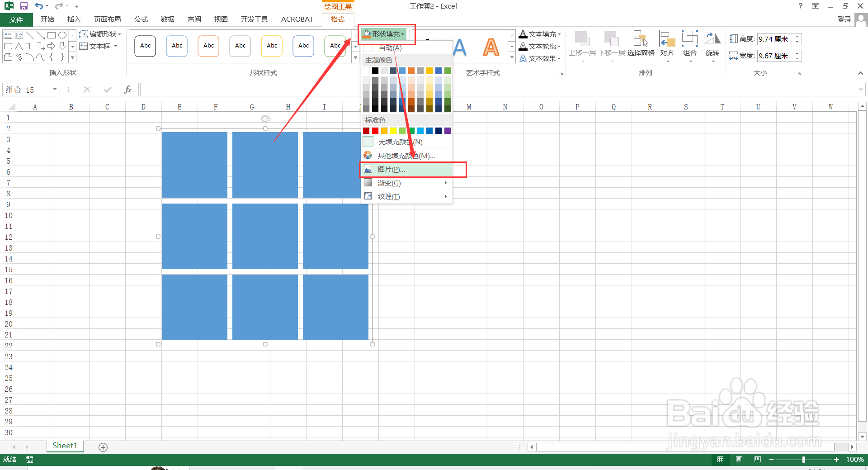This screenshot has height=470, width=868.
Task: Click the Undo icon
Action: 39,6
